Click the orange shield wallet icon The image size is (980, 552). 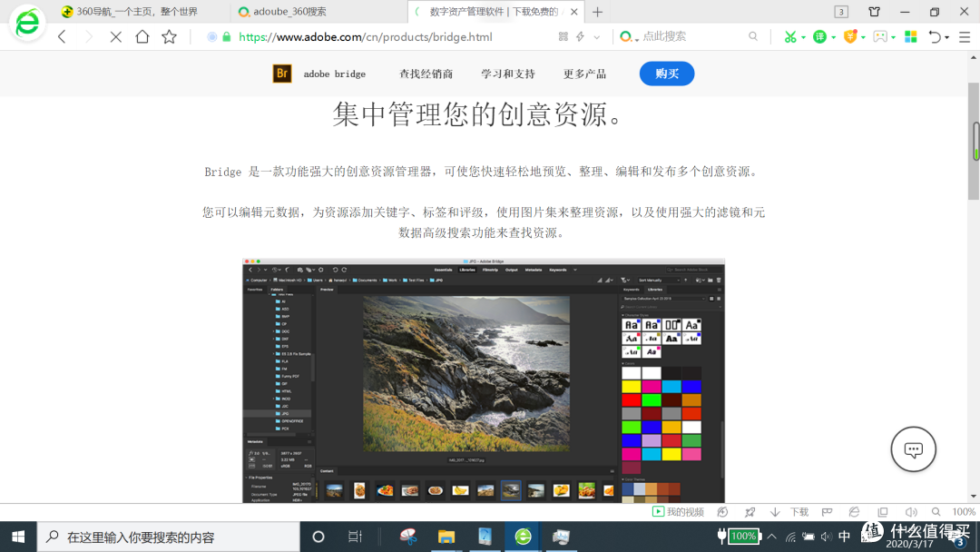click(850, 37)
